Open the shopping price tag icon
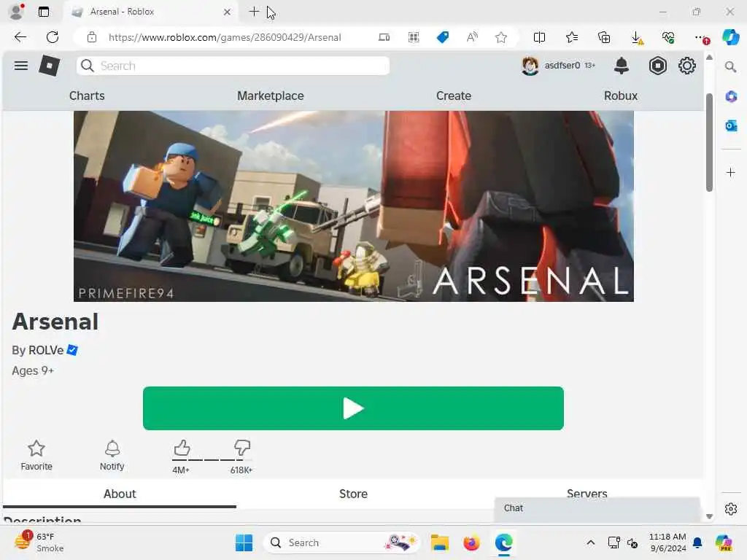 (443, 37)
